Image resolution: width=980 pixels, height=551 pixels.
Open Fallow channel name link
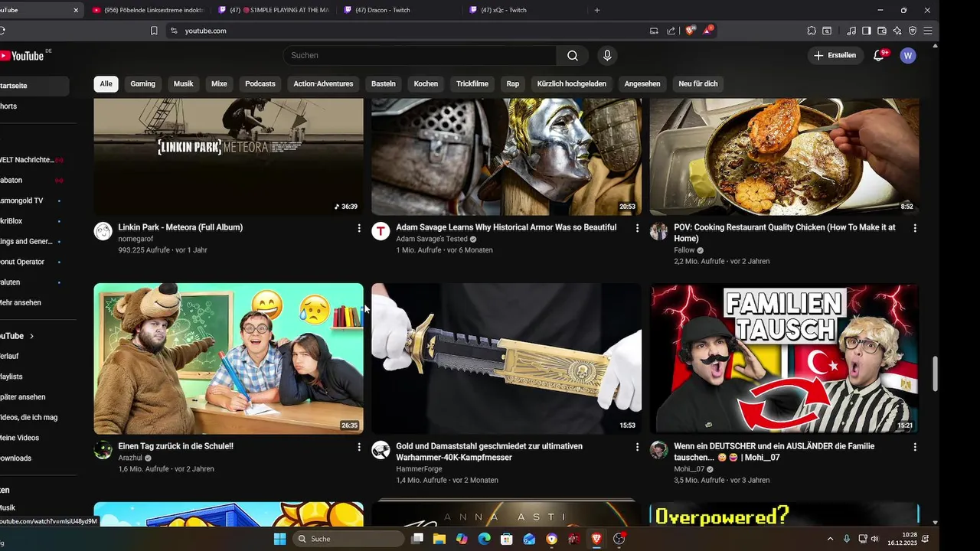pyautogui.click(x=684, y=250)
